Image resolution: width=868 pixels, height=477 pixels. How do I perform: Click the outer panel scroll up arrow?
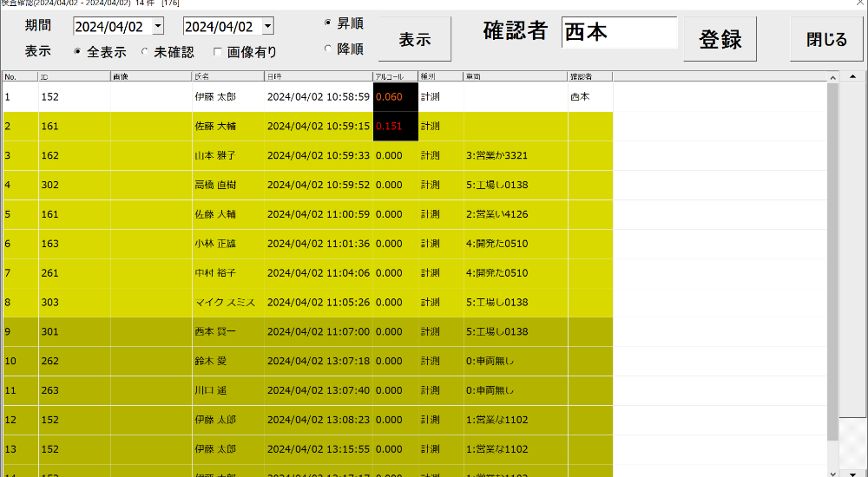[x=852, y=77]
